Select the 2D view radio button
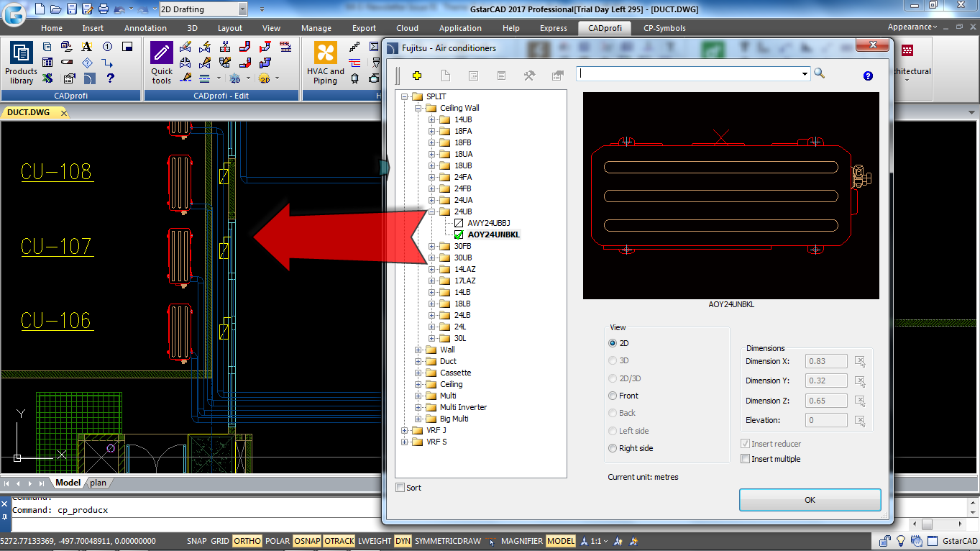 tap(613, 343)
